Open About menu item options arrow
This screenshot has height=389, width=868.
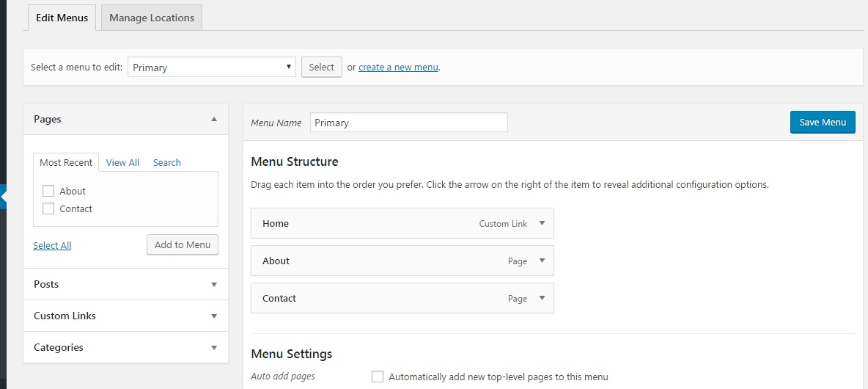(542, 261)
